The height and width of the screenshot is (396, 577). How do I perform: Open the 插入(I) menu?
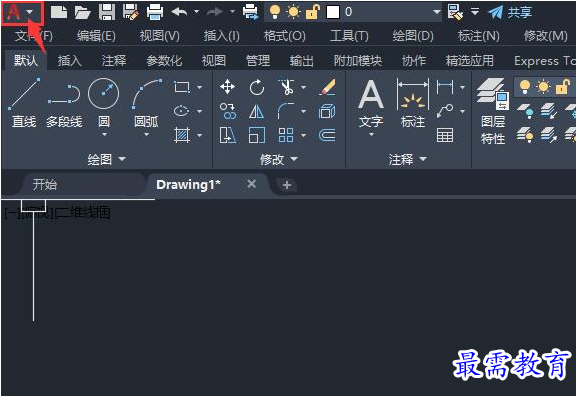(x=222, y=36)
